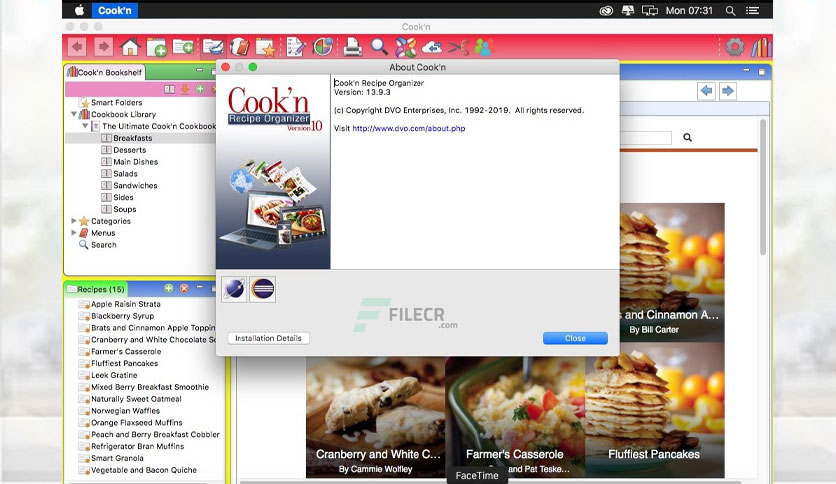Viewport: 836px width, 484px height.
Task: Click the scissors snip icon in toolbar
Action: pos(458,47)
